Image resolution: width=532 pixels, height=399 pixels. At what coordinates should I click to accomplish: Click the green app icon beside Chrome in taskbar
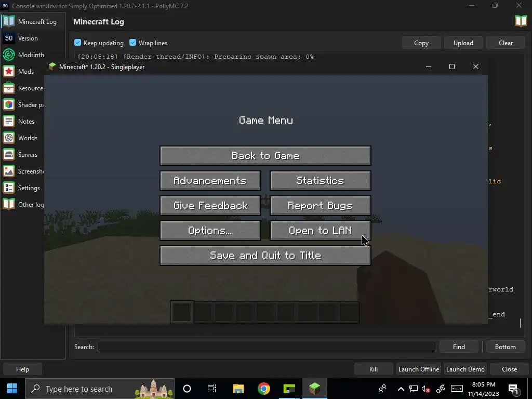(x=289, y=389)
